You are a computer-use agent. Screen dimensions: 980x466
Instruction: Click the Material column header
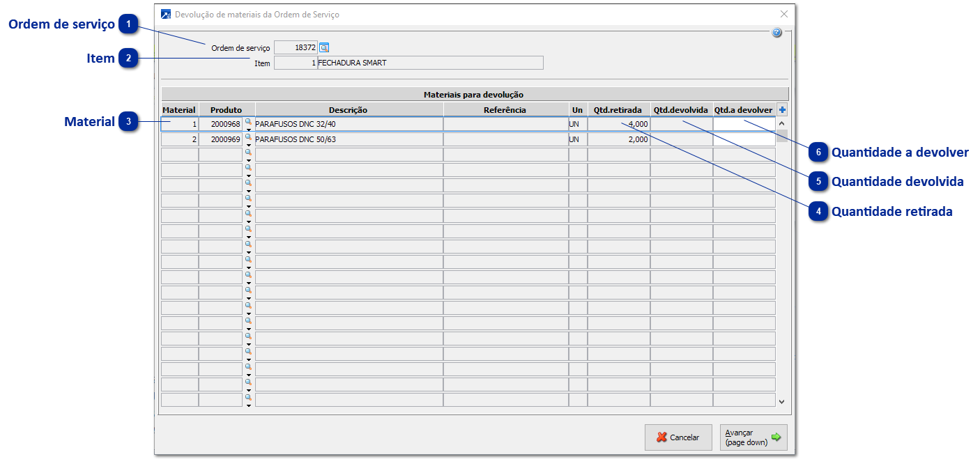179,110
